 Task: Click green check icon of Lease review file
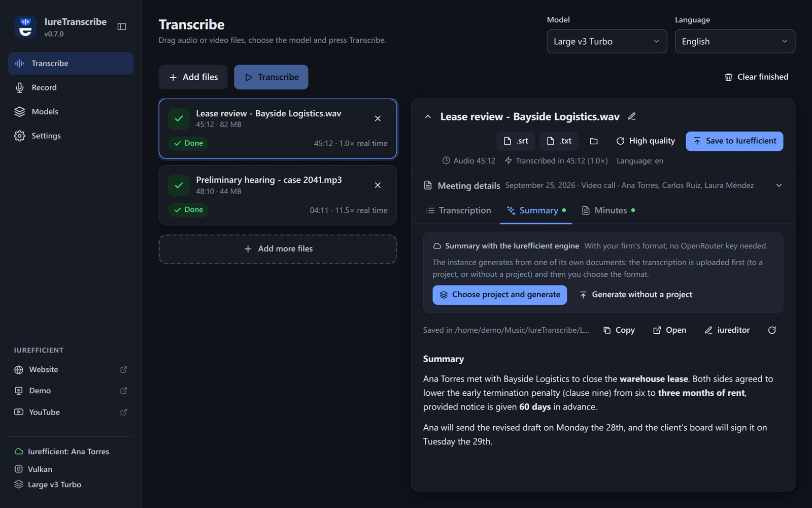point(179,118)
